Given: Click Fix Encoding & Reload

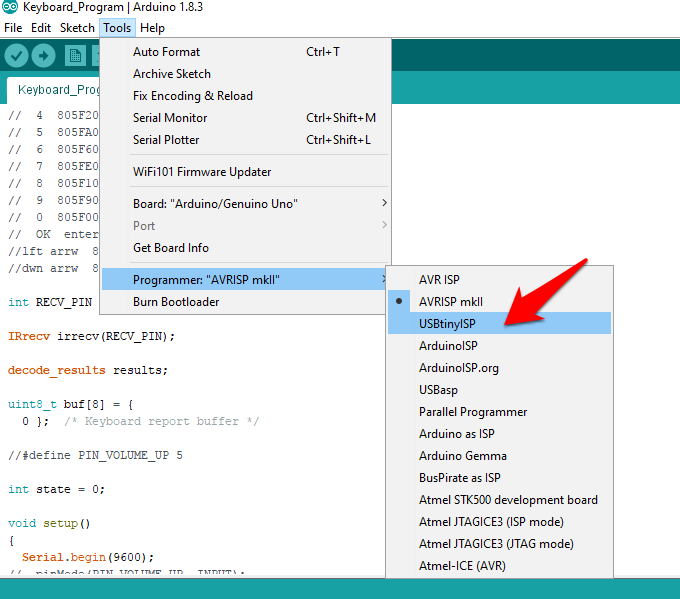Looking at the screenshot, I should tap(245, 96).
